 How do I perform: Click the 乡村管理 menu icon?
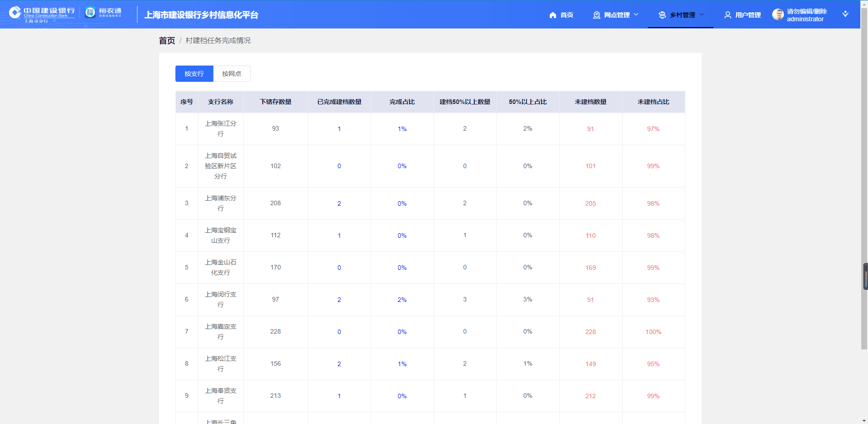pyautogui.click(x=662, y=15)
